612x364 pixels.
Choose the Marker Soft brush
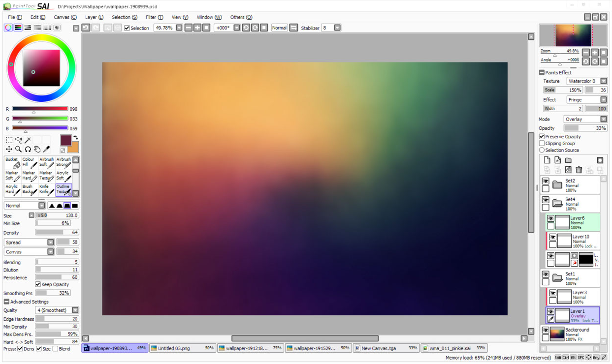(x=12, y=176)
